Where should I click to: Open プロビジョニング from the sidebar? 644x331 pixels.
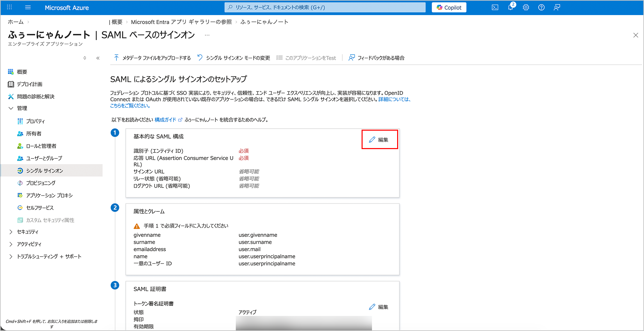coord(41,183)
